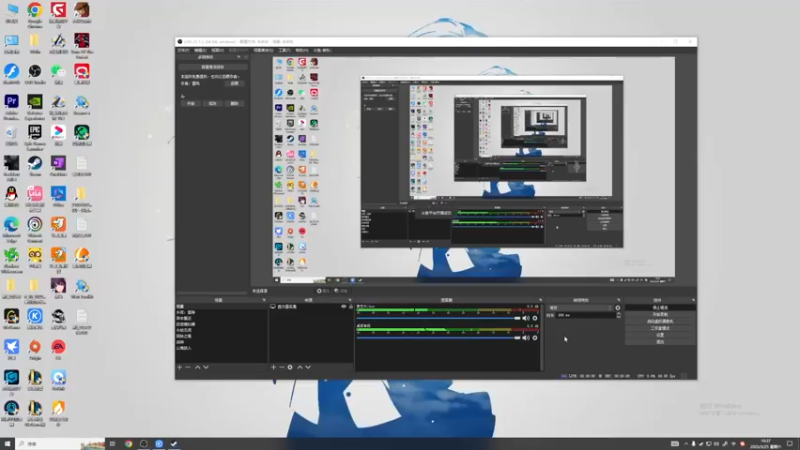Click the Settings button in Controls

[x=660, y=335]
